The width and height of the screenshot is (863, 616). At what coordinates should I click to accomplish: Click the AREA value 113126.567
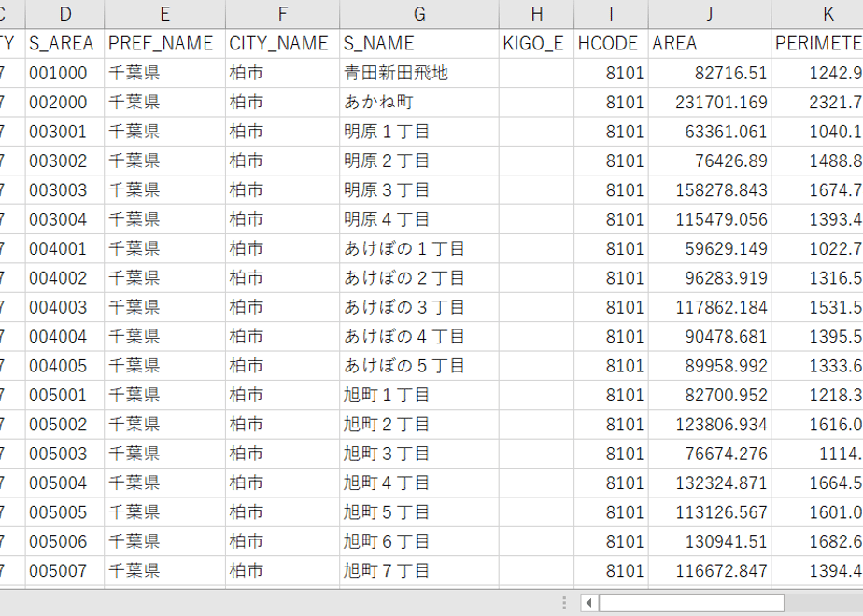[x=710, y=512]
